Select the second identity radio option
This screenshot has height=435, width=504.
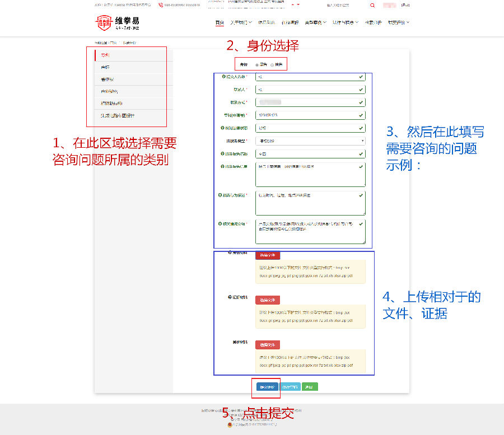[x=272, y=65]
